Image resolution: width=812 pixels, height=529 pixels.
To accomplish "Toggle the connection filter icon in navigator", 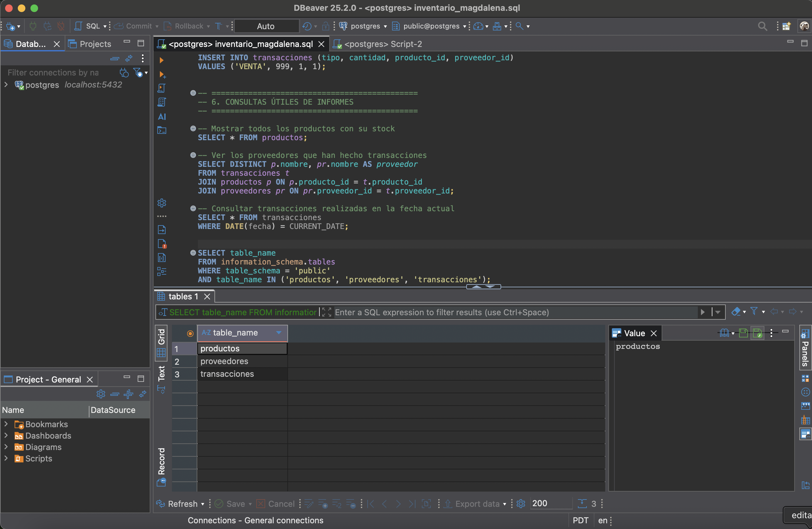I will click(x=138, y=72).
